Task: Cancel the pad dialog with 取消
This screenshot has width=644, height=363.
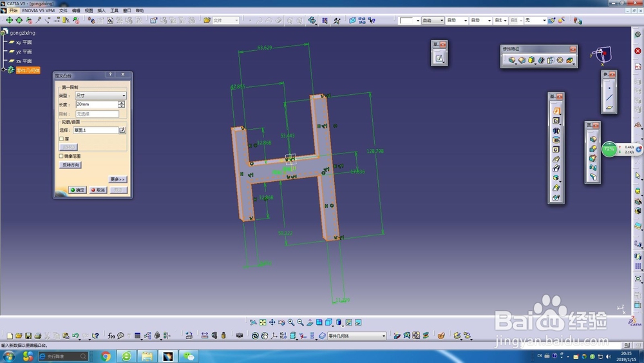Action: (x=98, y=190)
